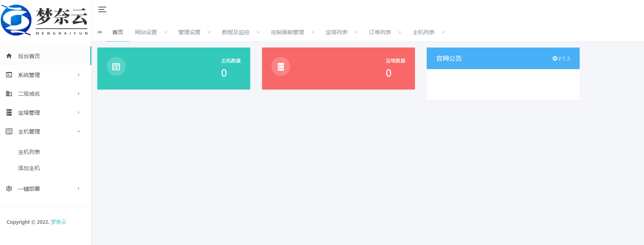
Task: Click the 梦奈云 logo
Action: [45, 20]
